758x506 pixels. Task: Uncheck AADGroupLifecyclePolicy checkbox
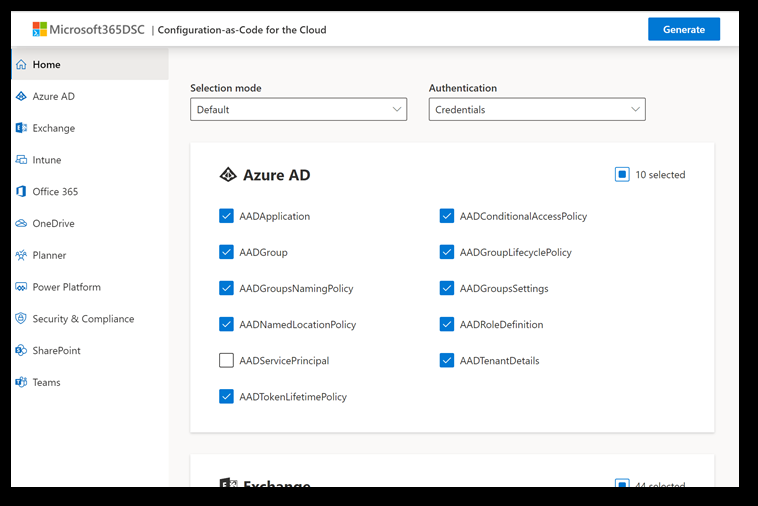(x=447, y=252)
